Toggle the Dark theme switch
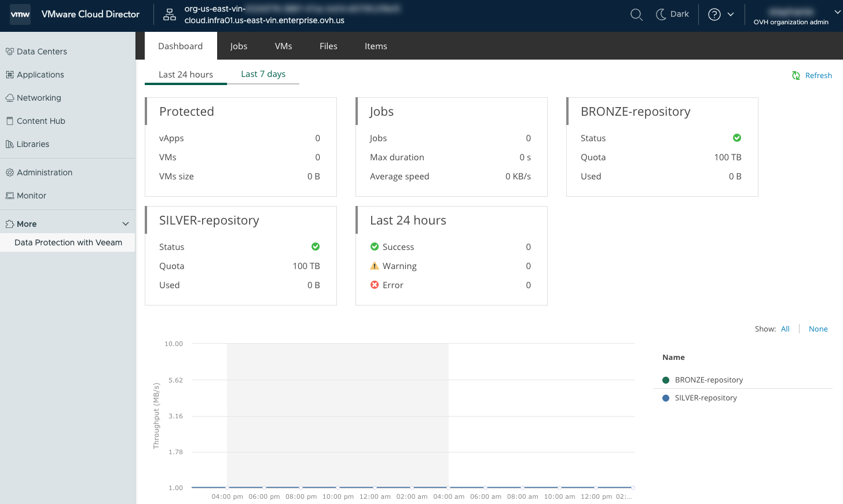Viewport: 843px width, 504px height. [x=672, y=14]
